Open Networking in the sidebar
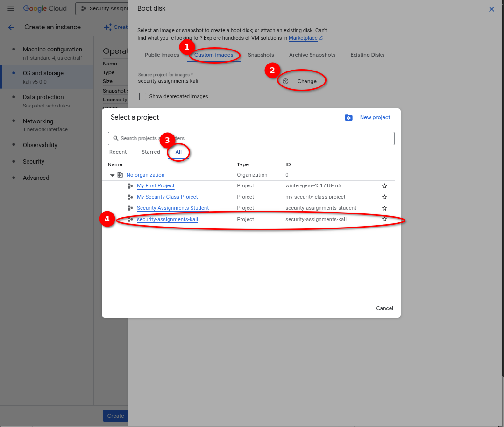The width and height of the screenshot is (504, 427). coord(47,125)
